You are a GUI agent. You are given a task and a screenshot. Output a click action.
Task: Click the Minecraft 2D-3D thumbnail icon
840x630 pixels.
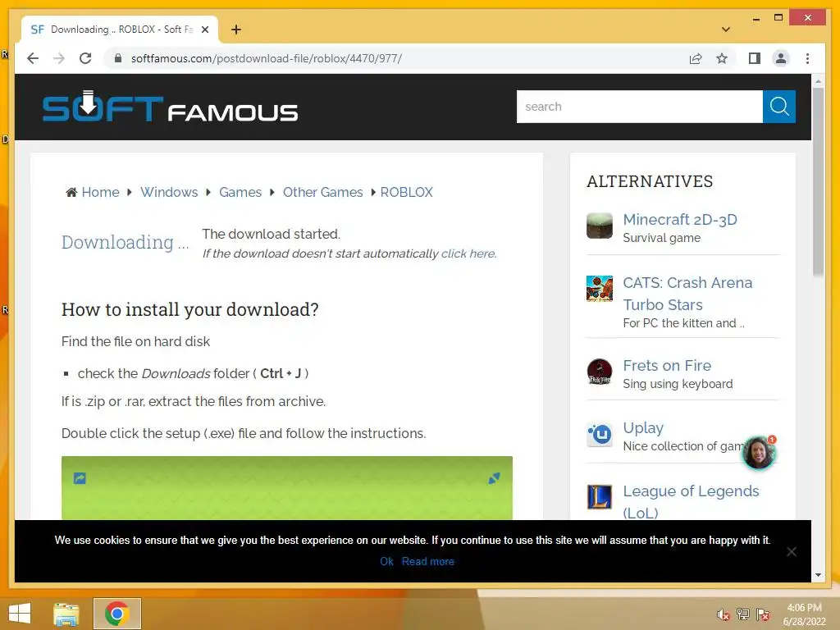[600, 226]
